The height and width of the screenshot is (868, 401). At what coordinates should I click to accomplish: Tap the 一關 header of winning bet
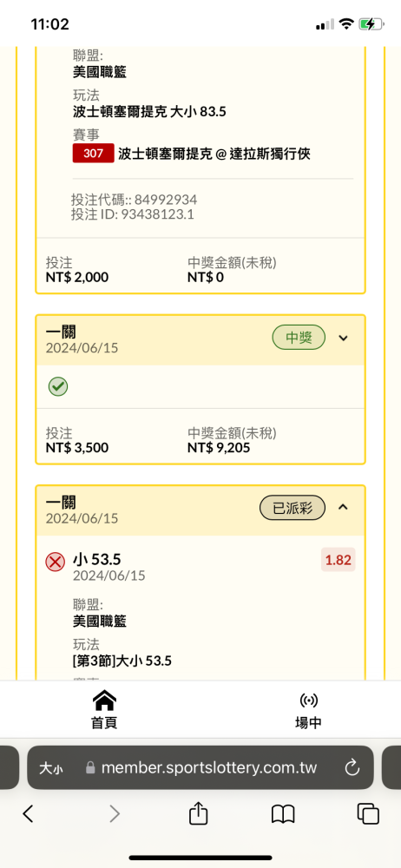tap(61, 332)
